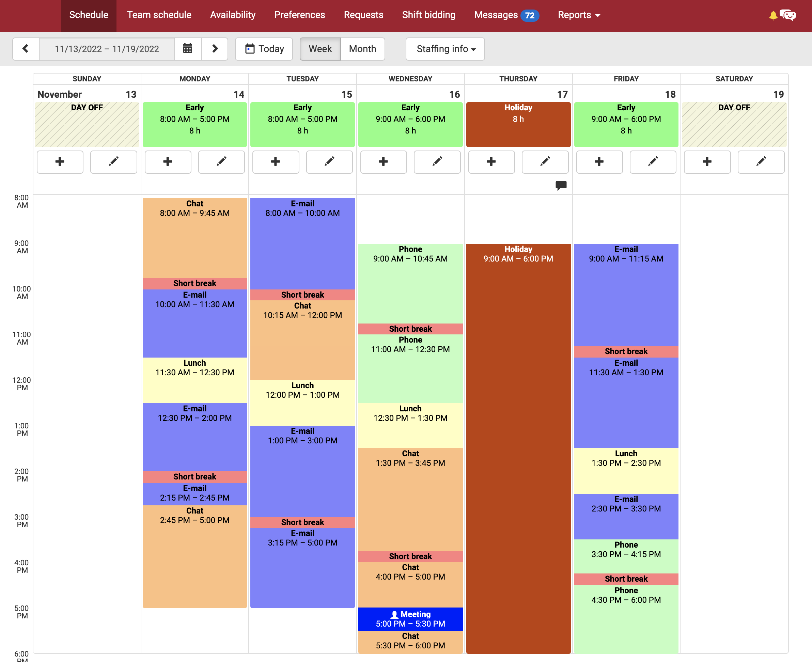Open the calendar date picker icon
The height and width of the screenshot is (662, 812).
pyautogui.click(x=188, y=49)
